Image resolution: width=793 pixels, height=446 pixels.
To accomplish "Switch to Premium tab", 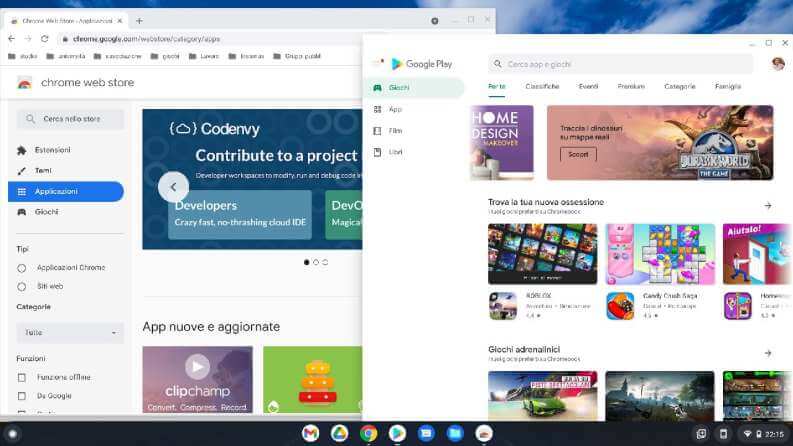I will [631, 86].
